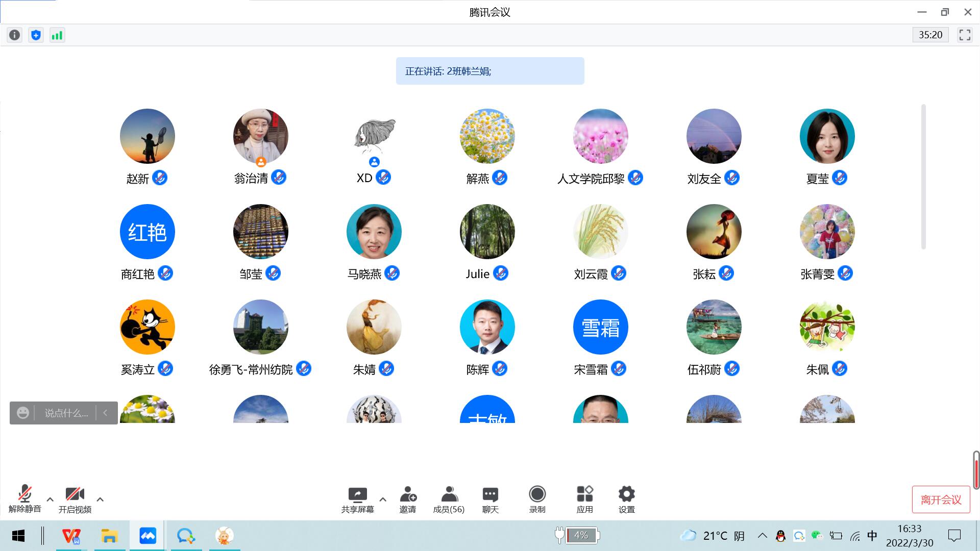Expand the video options arrow beside 开启视频
Viewport: 980px width, 551px height.
point(100,499)
